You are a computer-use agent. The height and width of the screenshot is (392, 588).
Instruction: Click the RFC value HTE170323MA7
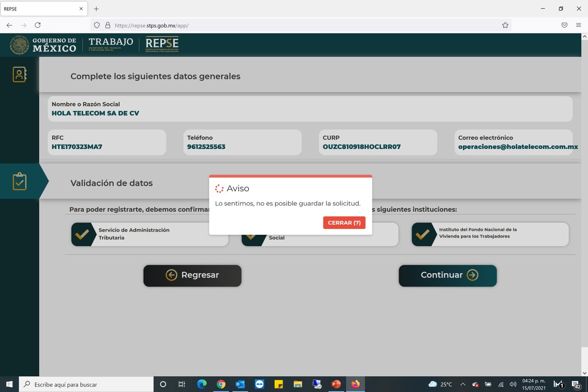tap(77, 147)
